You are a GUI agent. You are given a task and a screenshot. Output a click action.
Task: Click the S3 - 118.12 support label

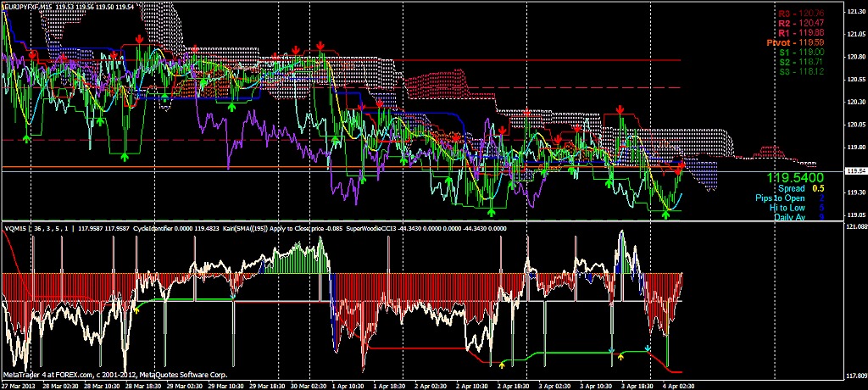(x=800, y=70)
